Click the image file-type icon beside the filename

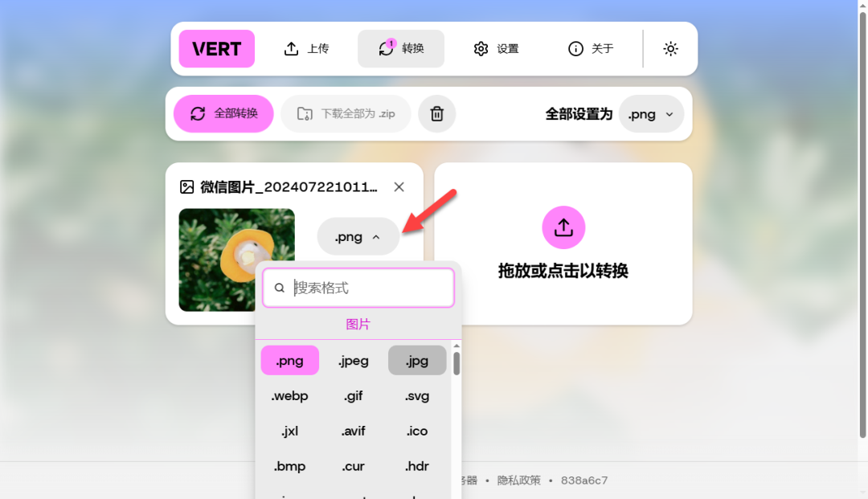point(187,186)
